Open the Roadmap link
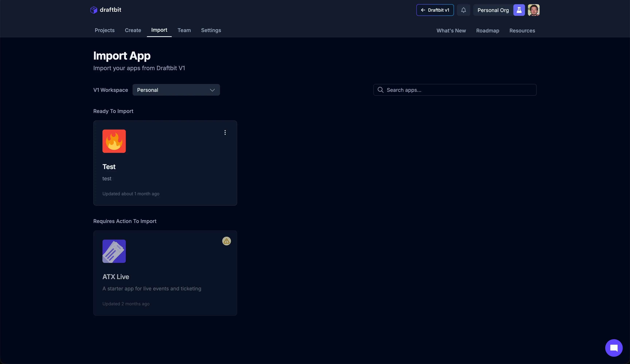The width and height of the screenshot is (630, 364). click(x=487, y=30)
